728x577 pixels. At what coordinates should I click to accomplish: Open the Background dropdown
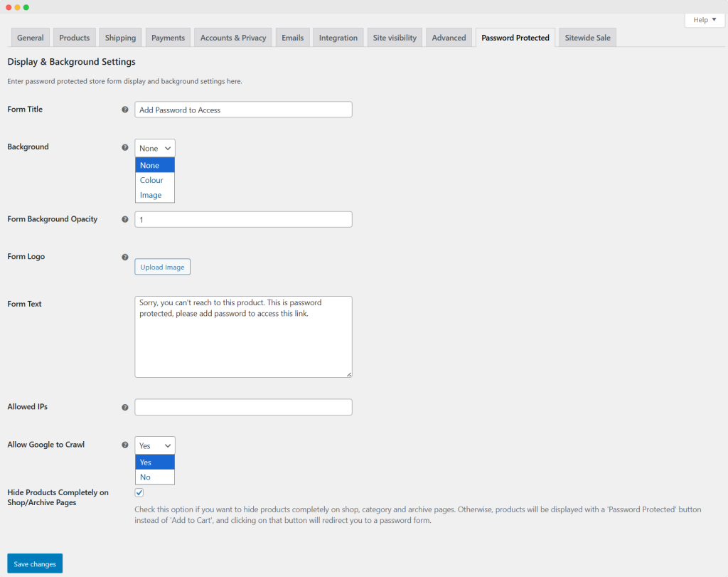(155, 148)
